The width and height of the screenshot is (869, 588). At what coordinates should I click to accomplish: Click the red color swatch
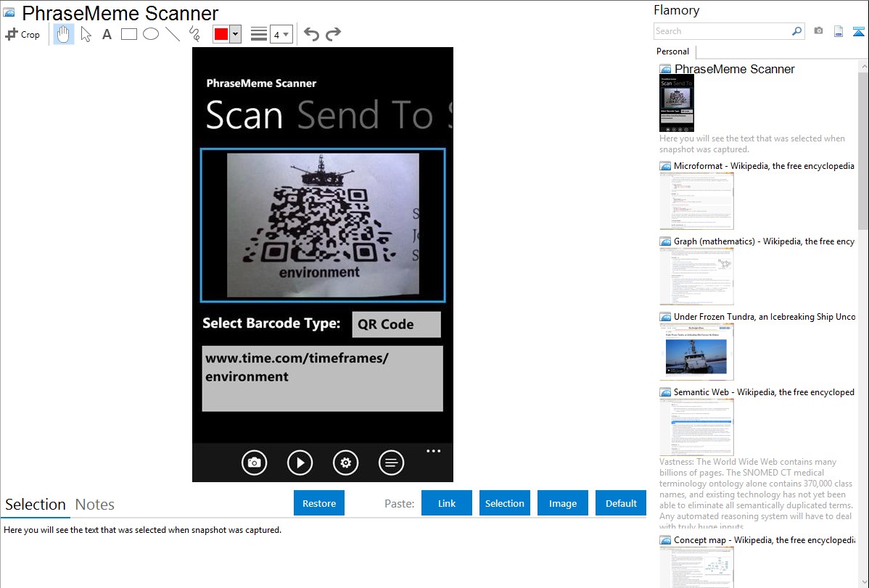coord(221,34)
